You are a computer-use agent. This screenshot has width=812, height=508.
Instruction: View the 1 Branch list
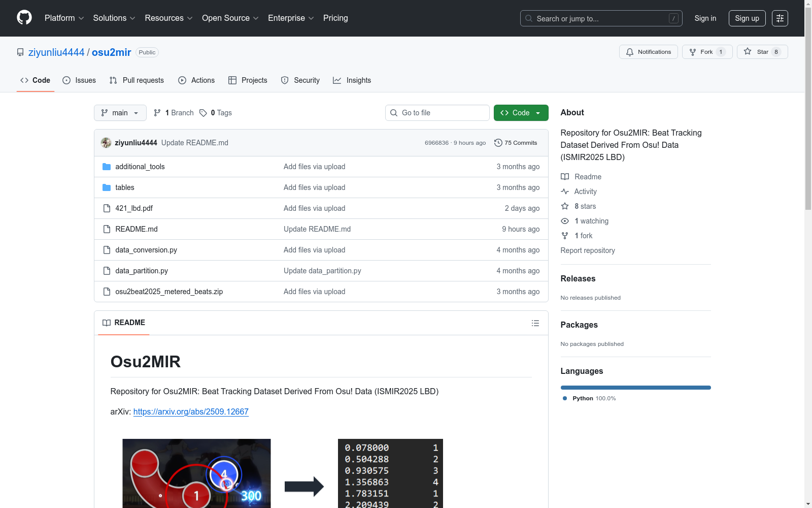click(x=174, y=113)
